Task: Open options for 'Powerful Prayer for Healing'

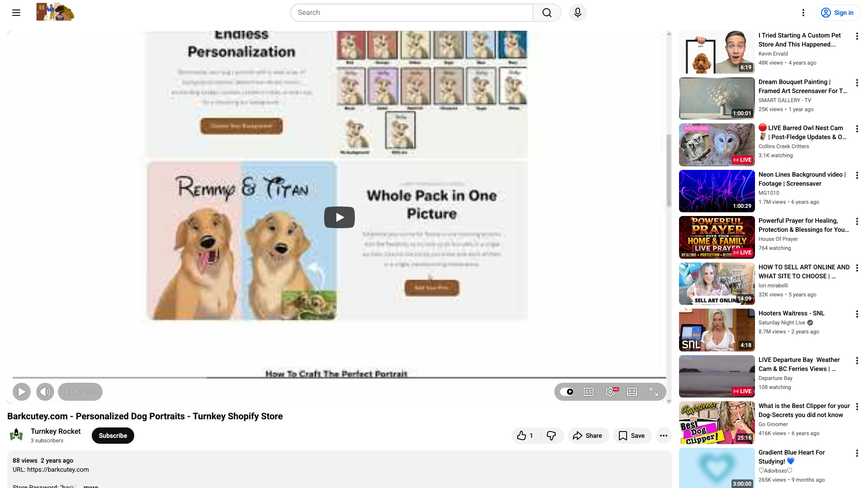Action: [x=857, y=221]
